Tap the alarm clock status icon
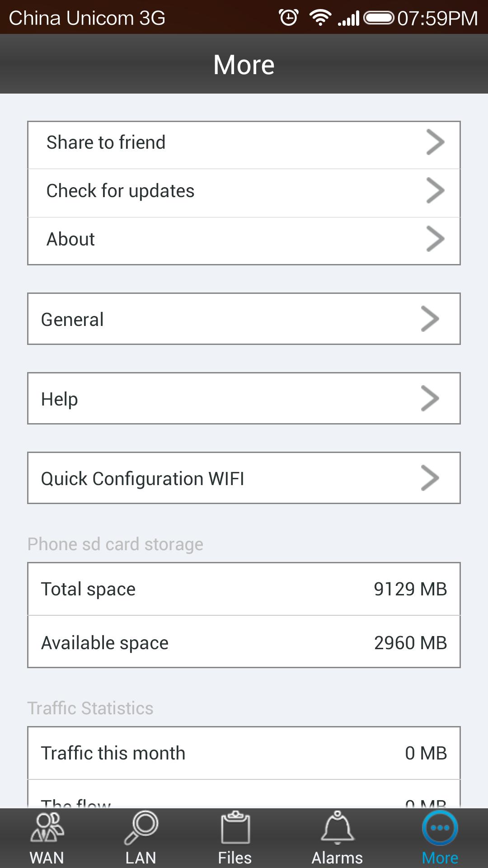The width and height of the screenshot is (488, 868). tap(289, 18)
